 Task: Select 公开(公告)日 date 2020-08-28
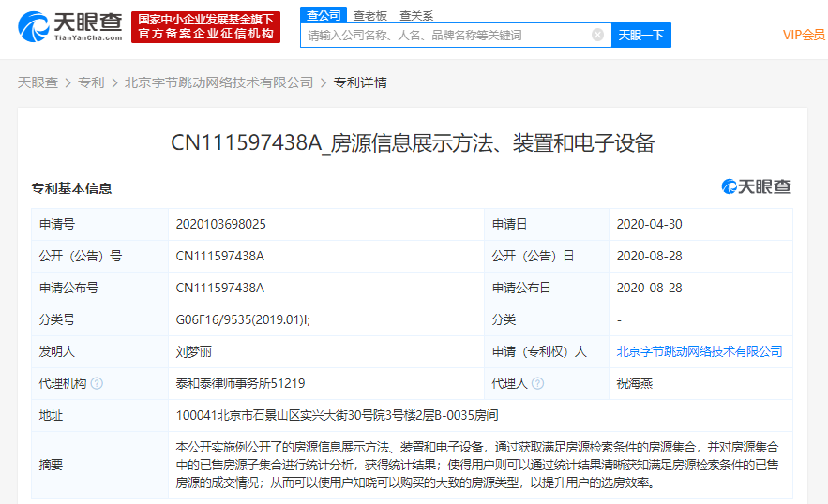(x=650, y=256)
